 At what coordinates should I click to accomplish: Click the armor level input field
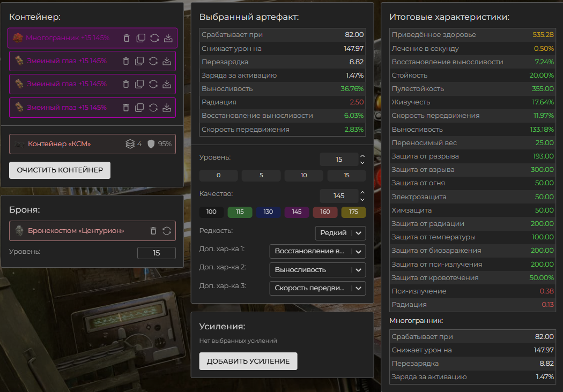coord(156,253)
